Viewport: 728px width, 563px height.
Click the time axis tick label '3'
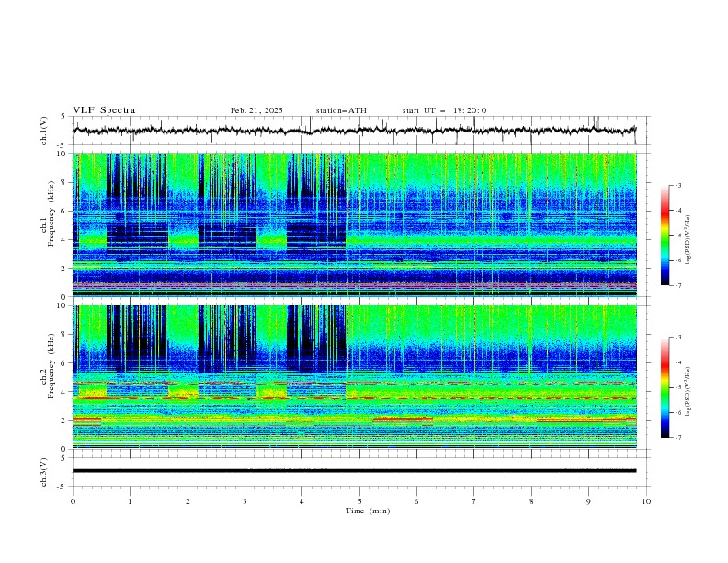click(x=245, y=501)
